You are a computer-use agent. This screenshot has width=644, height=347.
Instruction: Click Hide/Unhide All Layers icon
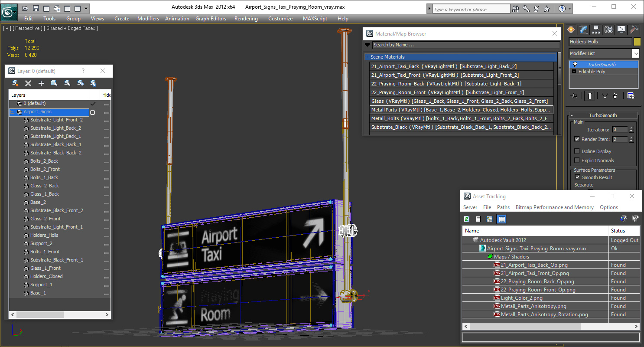pyautogui.click(x=80, y=83)
